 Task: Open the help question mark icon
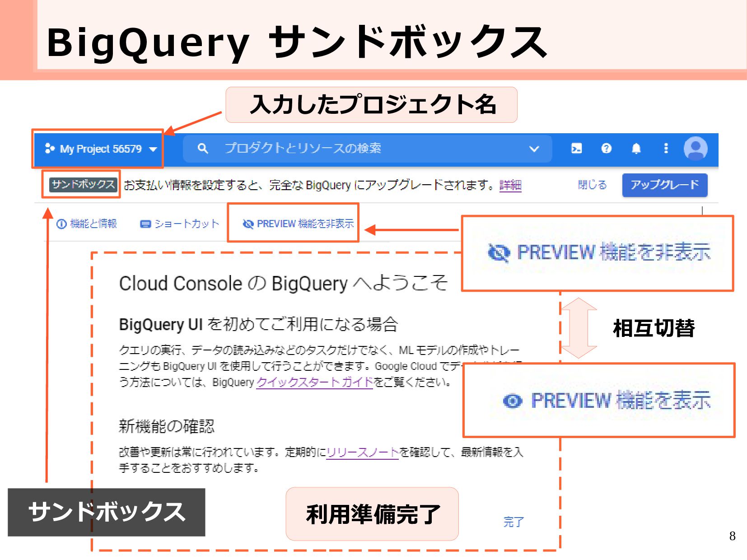pyautogui.click(x=607, y=149)
